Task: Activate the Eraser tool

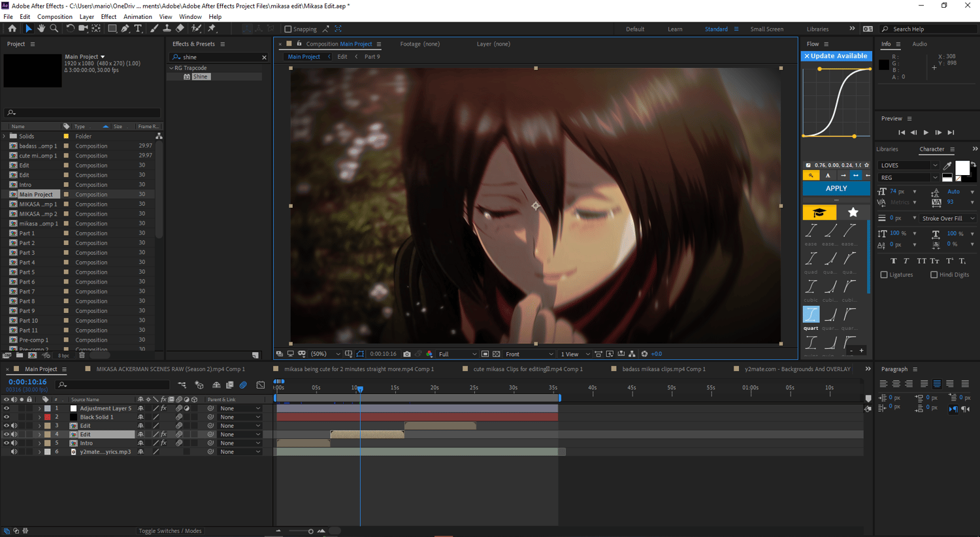Action: pyautogui.click(x=180, y=29)
